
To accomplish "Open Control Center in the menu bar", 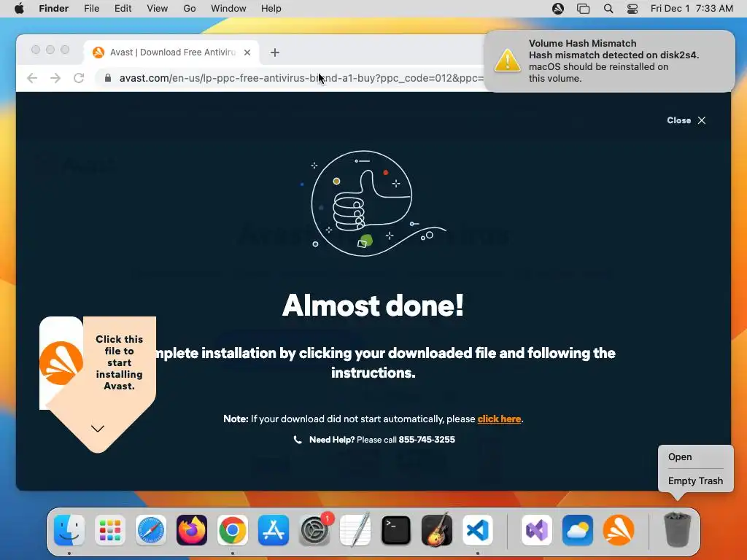I will [632, 9].
